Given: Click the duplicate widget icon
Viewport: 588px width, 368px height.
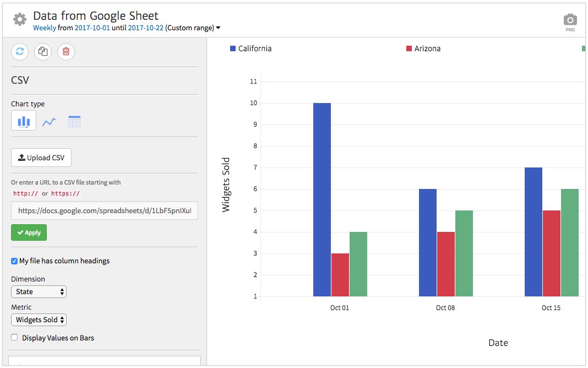Looking at the screenshot, I should 43,52.
